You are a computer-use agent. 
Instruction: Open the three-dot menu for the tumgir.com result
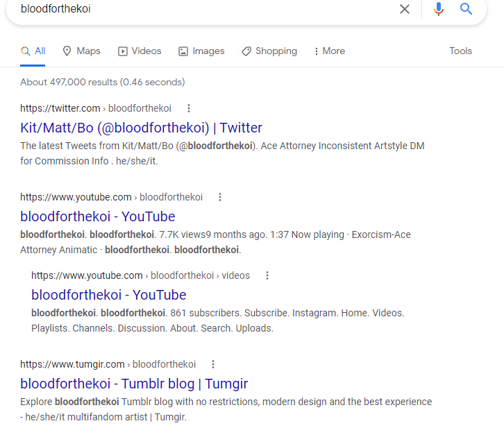(213, 364)
